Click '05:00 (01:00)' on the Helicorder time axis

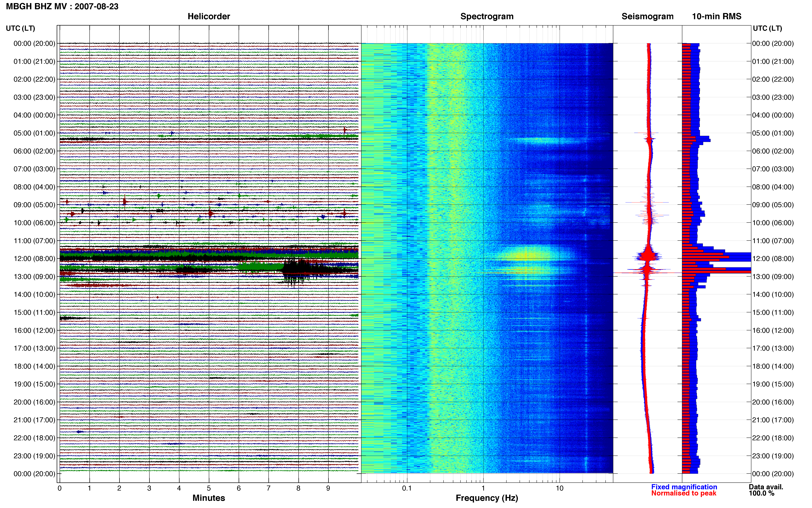34,133
